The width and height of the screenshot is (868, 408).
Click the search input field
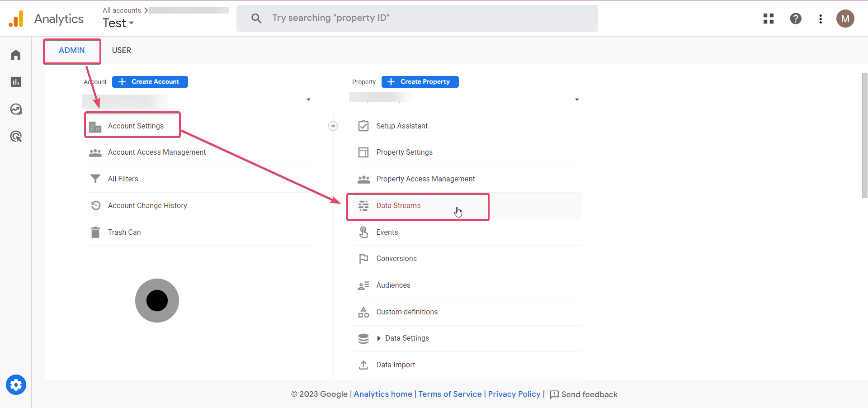click(417, 18)
